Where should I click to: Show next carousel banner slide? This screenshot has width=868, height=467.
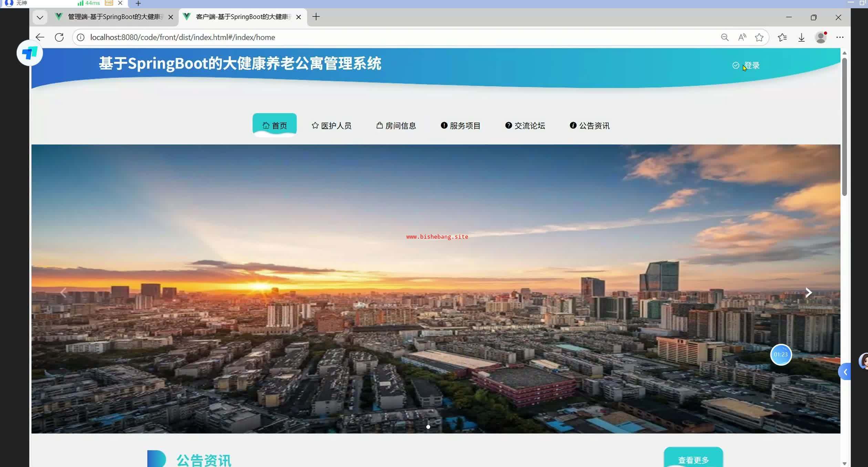(808, 293)
